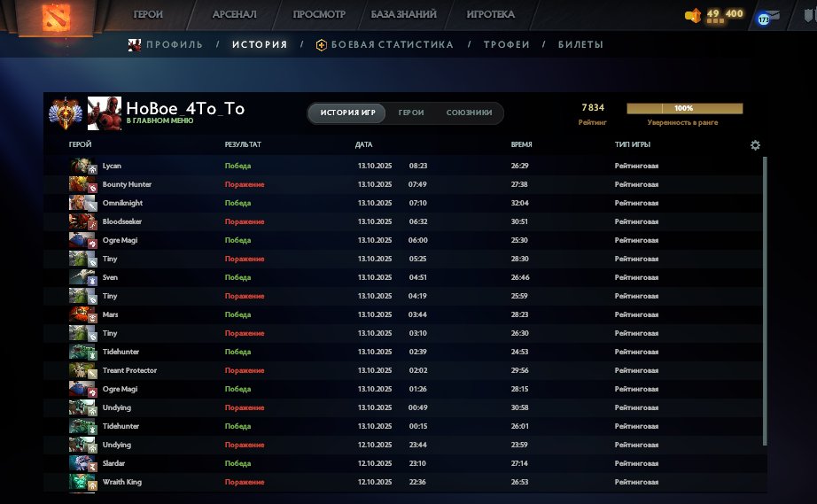Switch to Герои view toggle
817x504 pixels.
(x=410, y=112)
